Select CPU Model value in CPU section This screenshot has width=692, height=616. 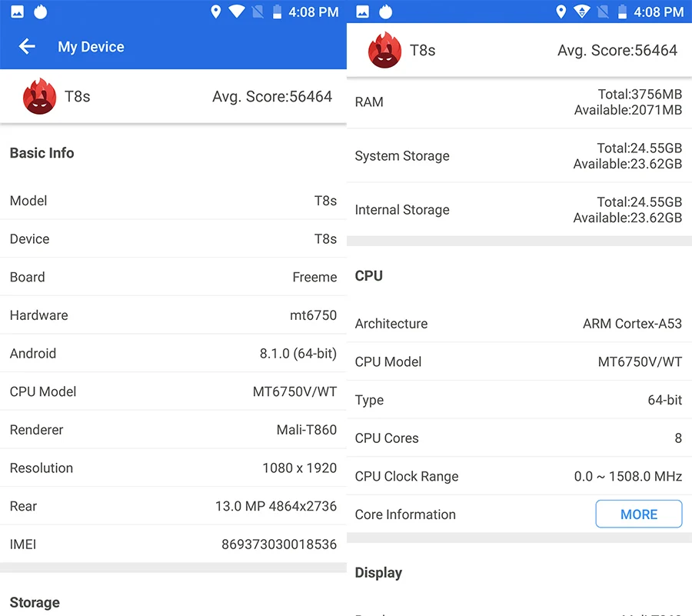pos(640,362)
